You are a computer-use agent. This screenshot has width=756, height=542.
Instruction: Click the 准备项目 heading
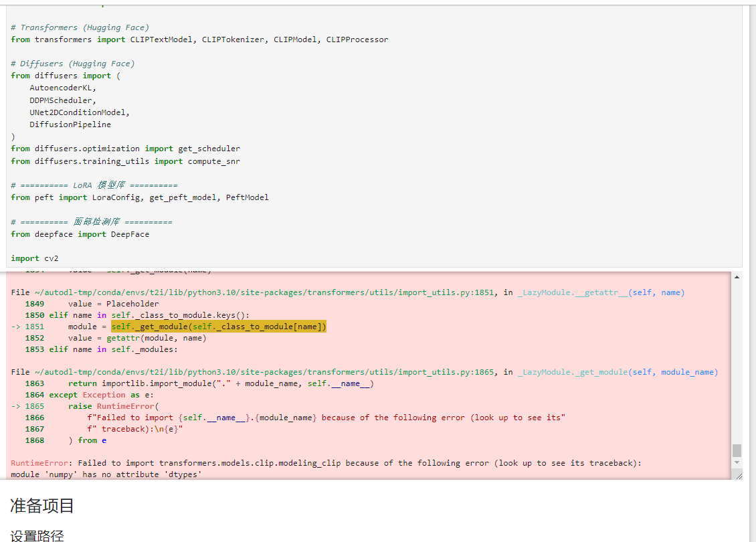pyautogui.click(x=42, y=506)
